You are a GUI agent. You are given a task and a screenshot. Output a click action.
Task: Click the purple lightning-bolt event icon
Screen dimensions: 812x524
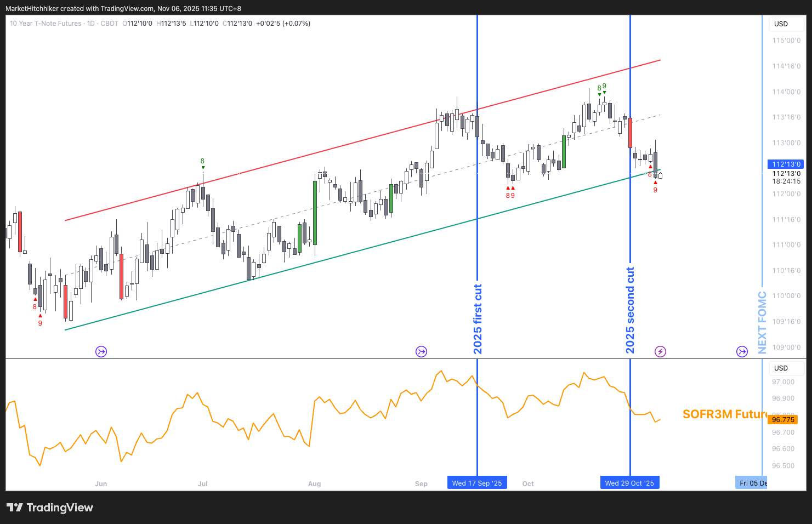[660, 351]
